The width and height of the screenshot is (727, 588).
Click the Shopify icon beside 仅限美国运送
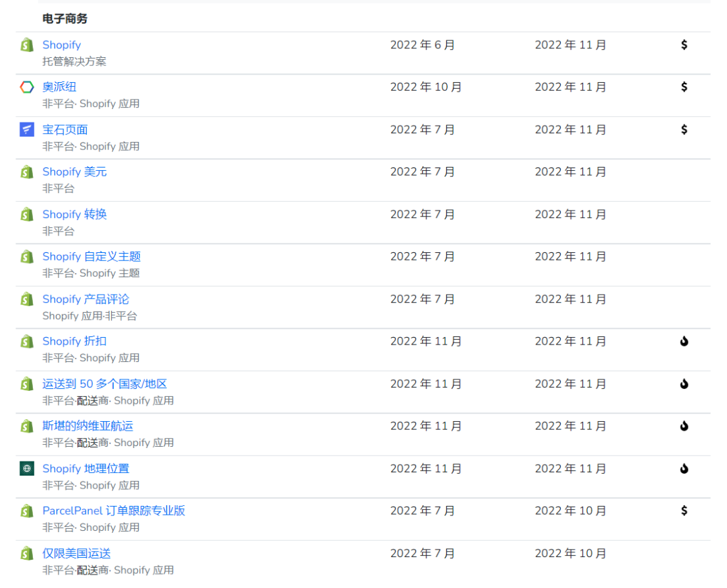pyautogui.click(x=27, y=553)
